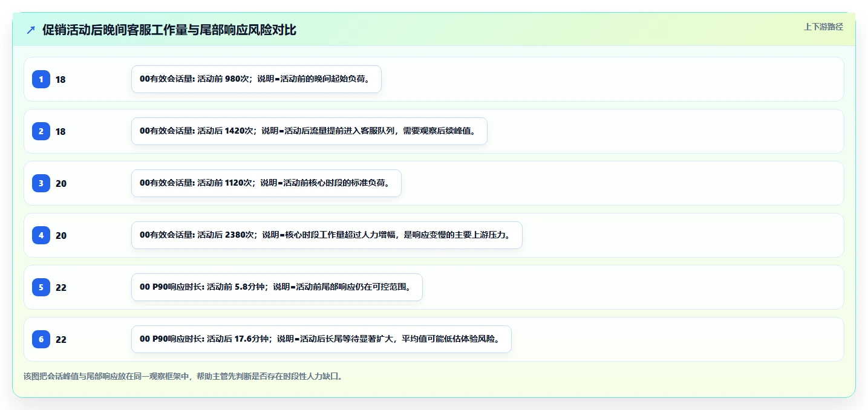The width and height of the screenshot is (868, 410).
Task: Click the 18 label in row 2
Action: pos(60,132)
